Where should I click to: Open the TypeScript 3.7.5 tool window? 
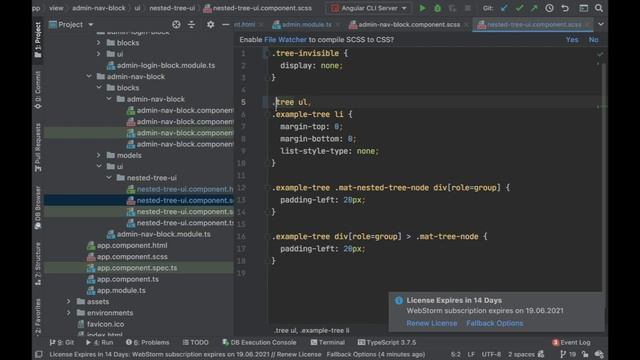(387, 342)
